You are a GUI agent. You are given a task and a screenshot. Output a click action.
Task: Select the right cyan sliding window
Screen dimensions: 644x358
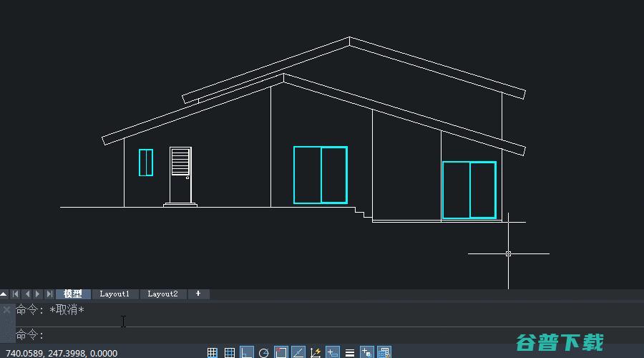pos(469,190)
